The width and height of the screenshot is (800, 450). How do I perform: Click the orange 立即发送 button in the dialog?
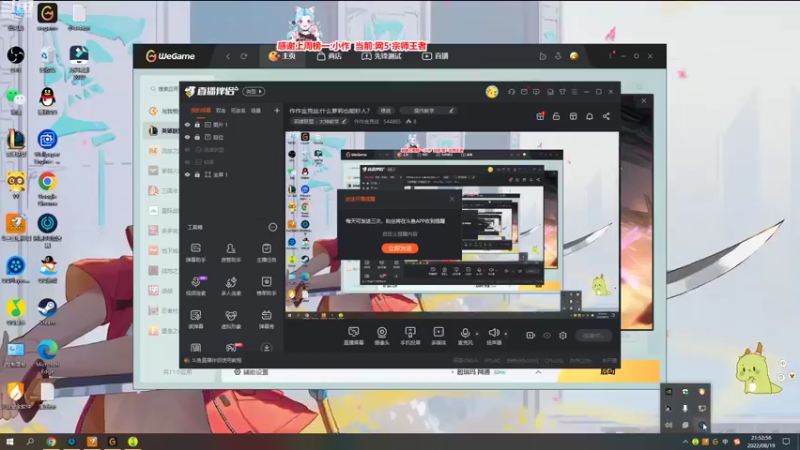coord(400,248)
